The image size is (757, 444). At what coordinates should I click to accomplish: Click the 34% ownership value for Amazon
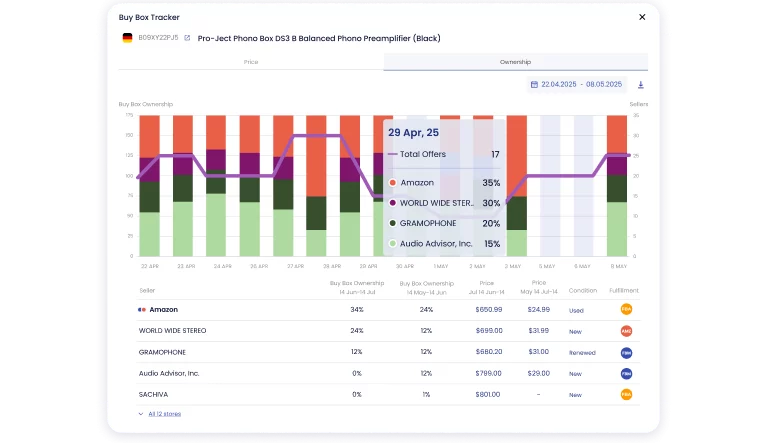point(357,309)
